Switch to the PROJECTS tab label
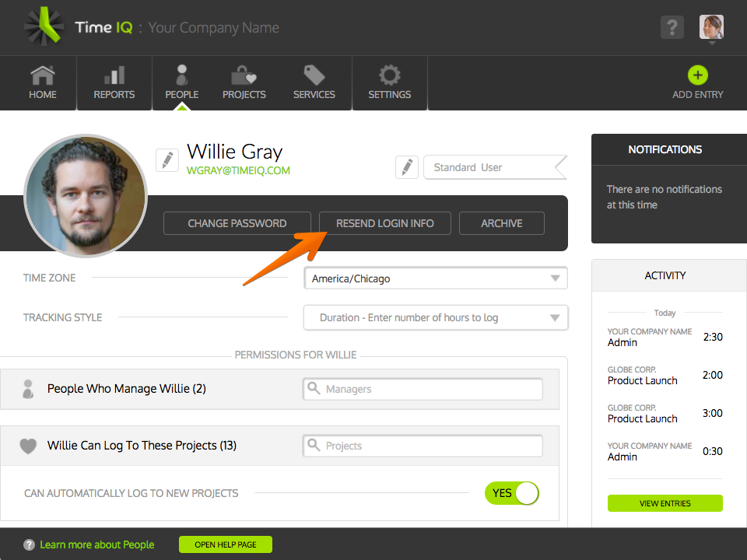The image size is (747, 560). [x=244, y=95]
